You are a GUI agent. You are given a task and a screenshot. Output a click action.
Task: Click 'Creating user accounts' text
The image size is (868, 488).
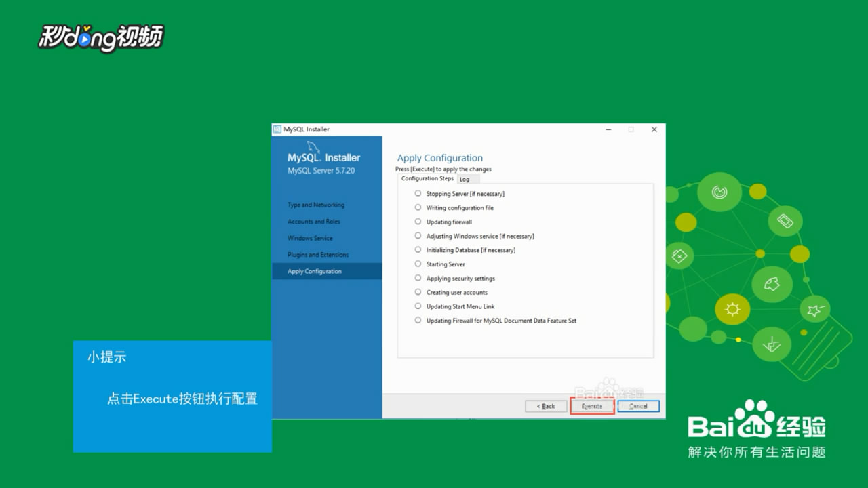[457, 293]
